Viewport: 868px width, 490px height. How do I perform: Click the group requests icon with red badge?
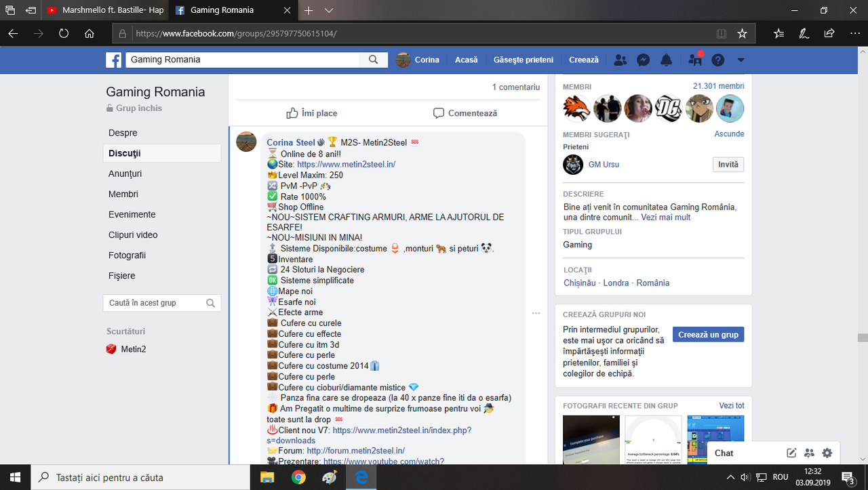tap(695, 59)
